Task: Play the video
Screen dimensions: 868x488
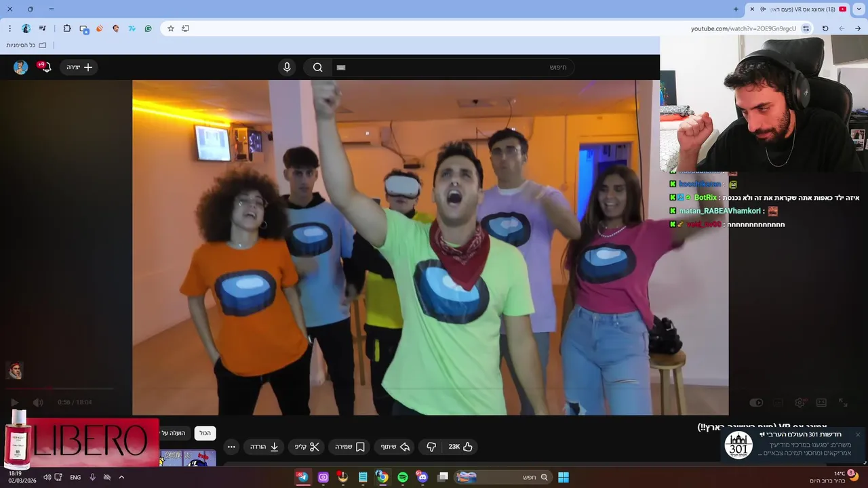Action: (14, 402)
